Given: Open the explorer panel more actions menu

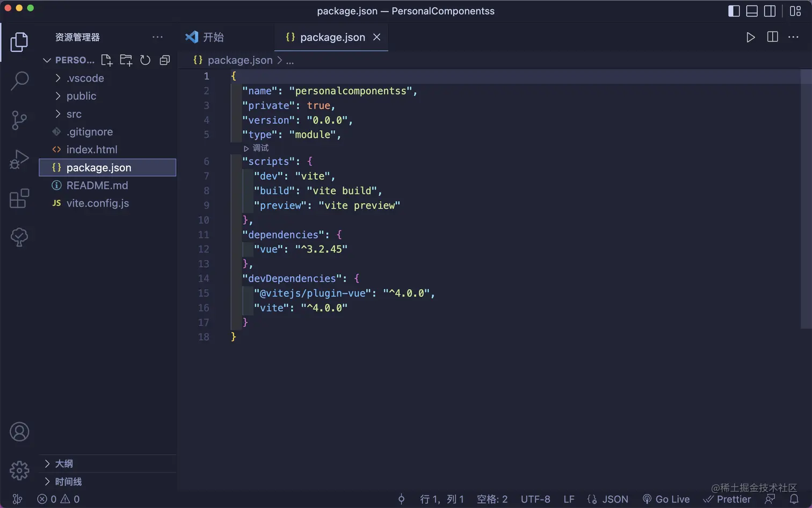Looking at the screenshot, I should click(157, 37).
